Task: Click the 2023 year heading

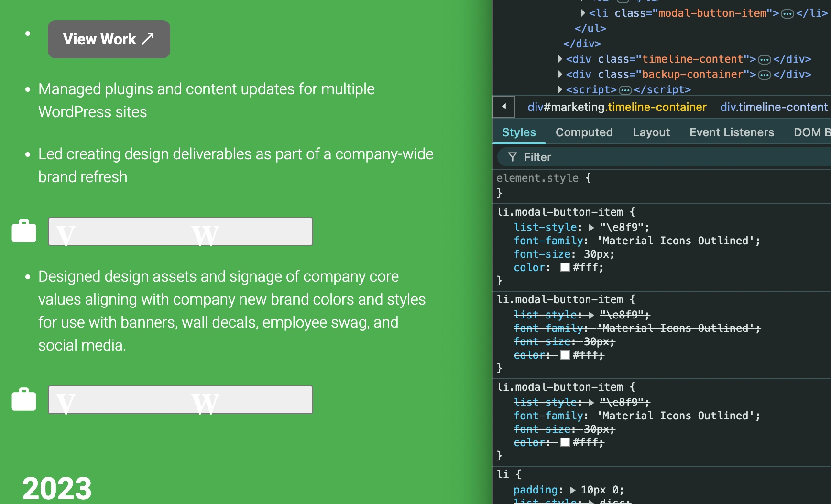Action: coord(57,488)
